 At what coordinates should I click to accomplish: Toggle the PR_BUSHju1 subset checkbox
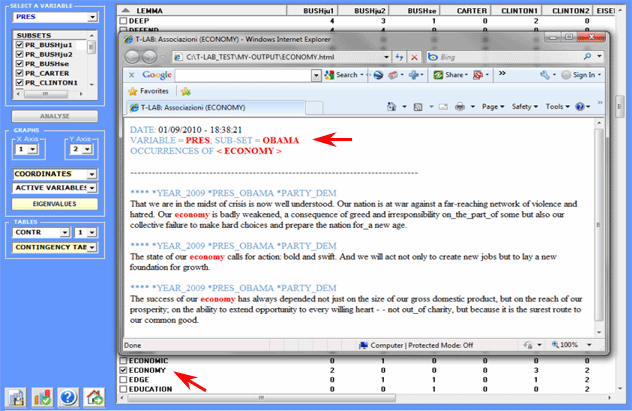click(19, 45)
